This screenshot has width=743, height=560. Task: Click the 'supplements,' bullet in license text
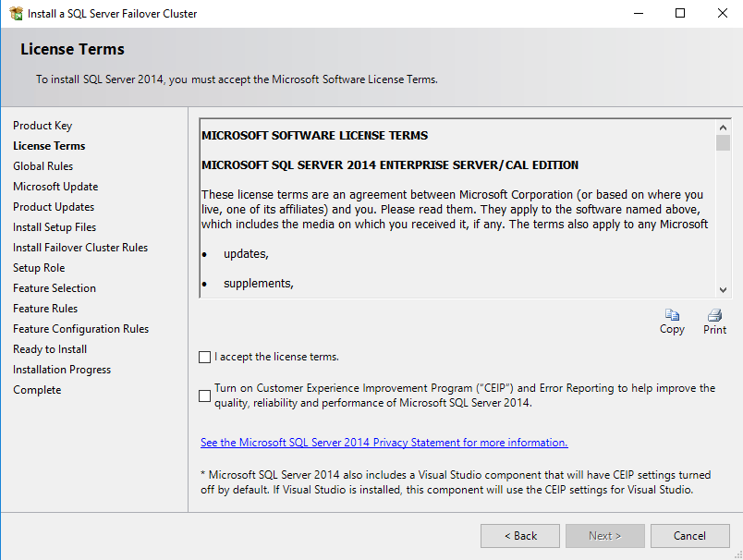[259, 284]
